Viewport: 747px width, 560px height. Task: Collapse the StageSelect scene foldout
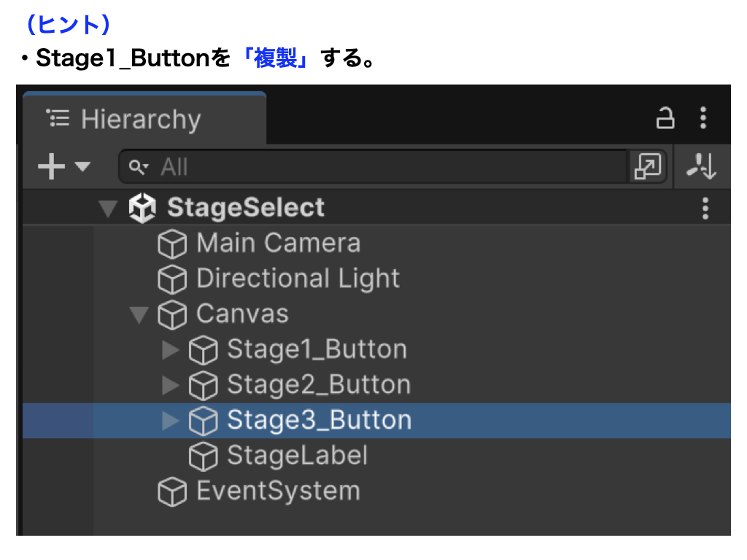(x=109, y=209)
